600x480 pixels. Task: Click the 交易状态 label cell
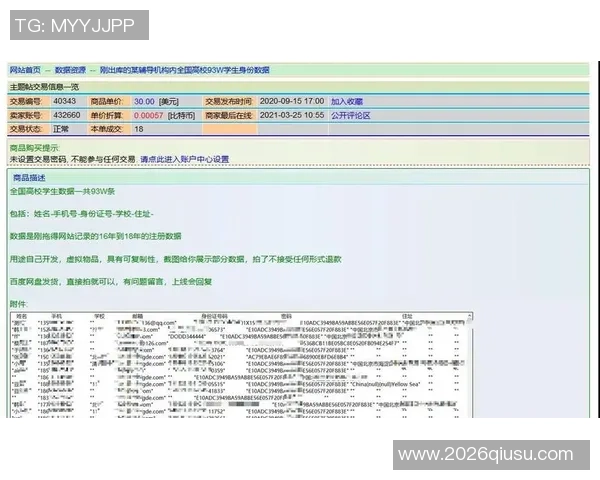(x=29, y=129)
